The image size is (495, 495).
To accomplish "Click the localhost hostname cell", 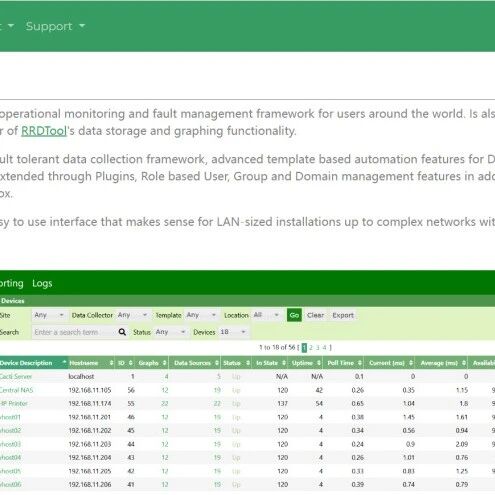I will tap(81, 376).
